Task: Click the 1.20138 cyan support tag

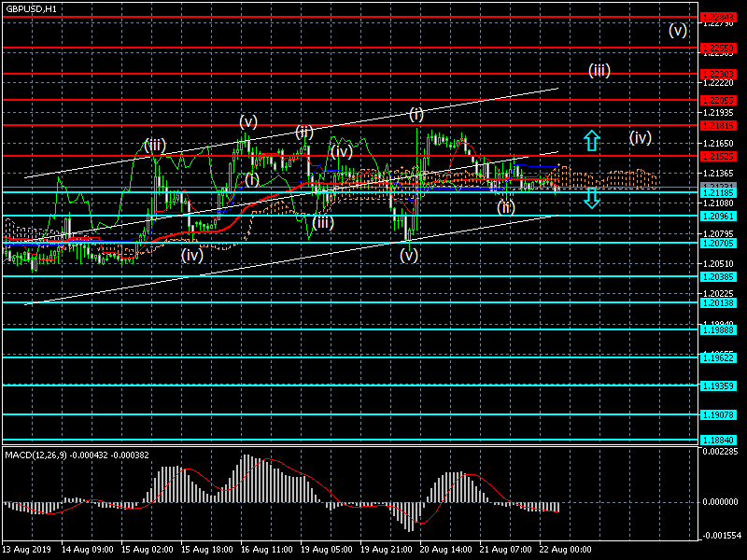Action: (x=718, y=302)
